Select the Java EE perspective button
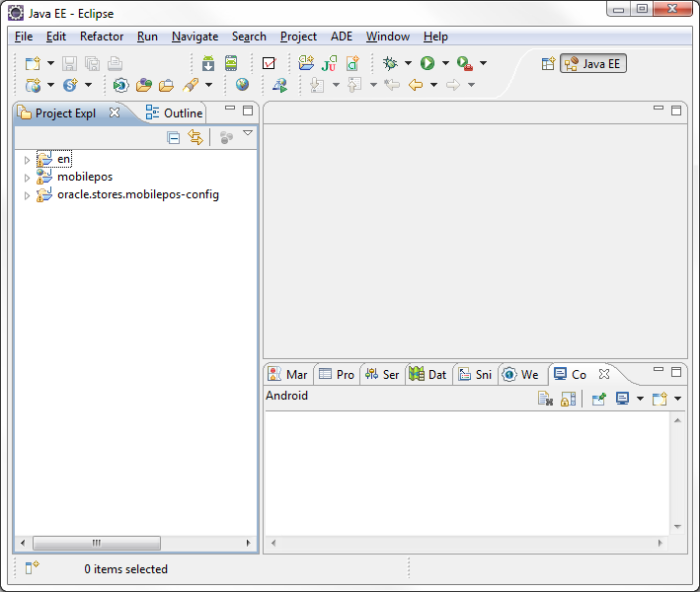 (593, 63)
